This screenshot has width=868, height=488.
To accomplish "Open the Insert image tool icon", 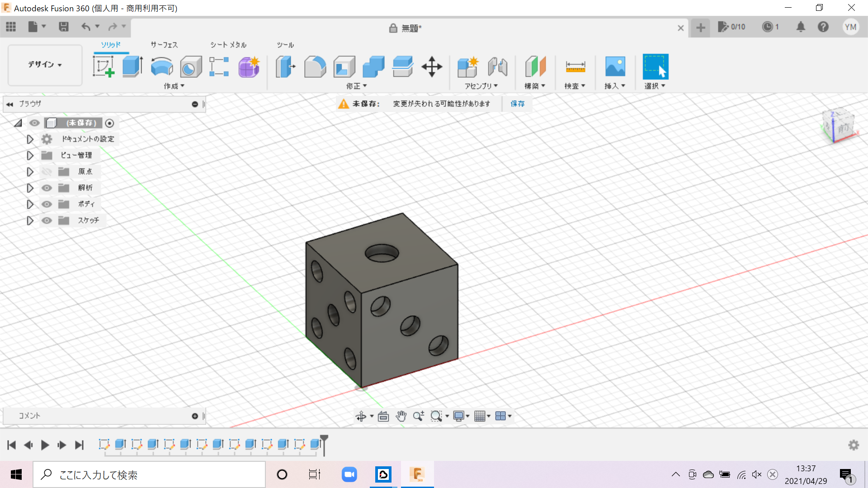I will pos(615,67).
